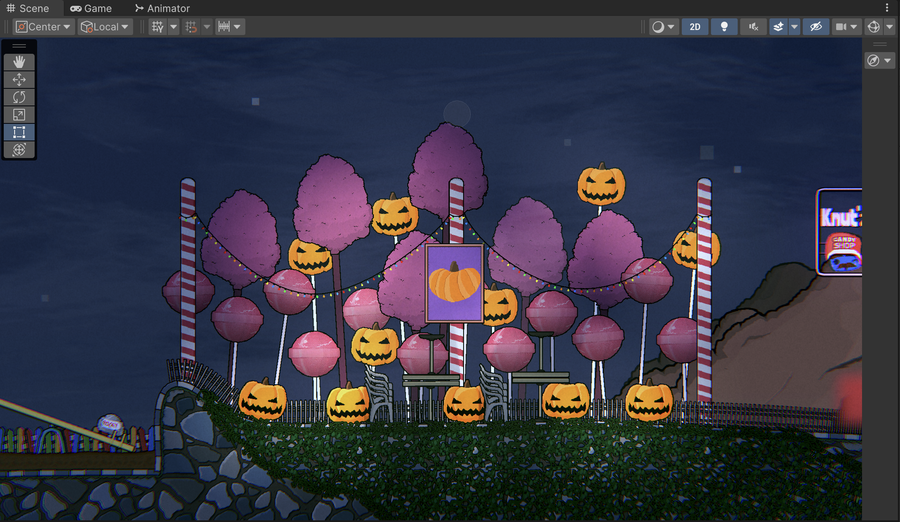Toggle the 2D view mode button
The height and width of the screenshot is (522, 900).
coord(695,26)
